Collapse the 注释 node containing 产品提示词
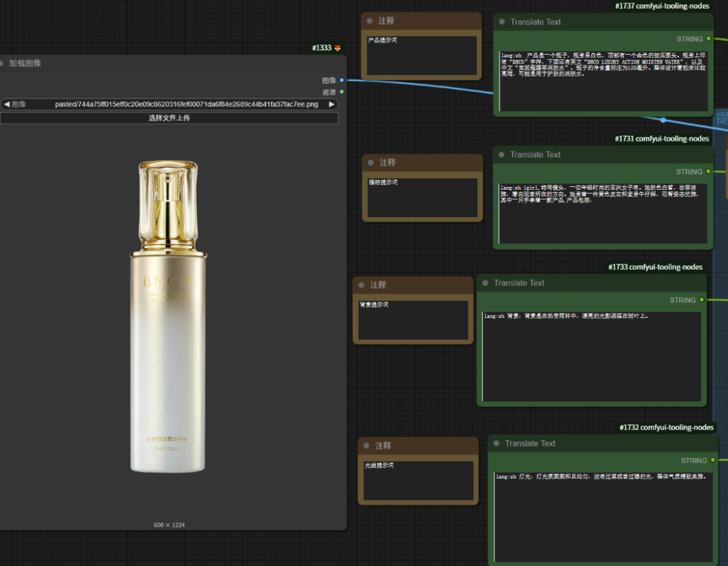 [x=369, y=21]
